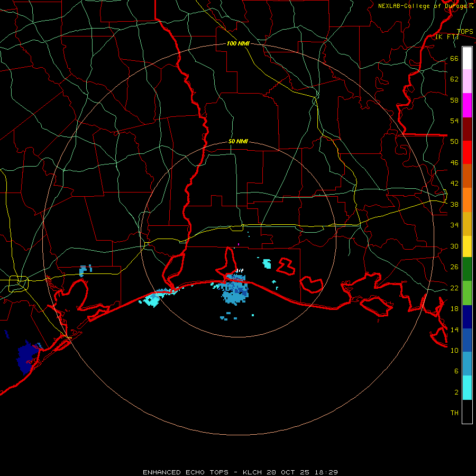
Task: Click legend value 58
Action: 454,100
